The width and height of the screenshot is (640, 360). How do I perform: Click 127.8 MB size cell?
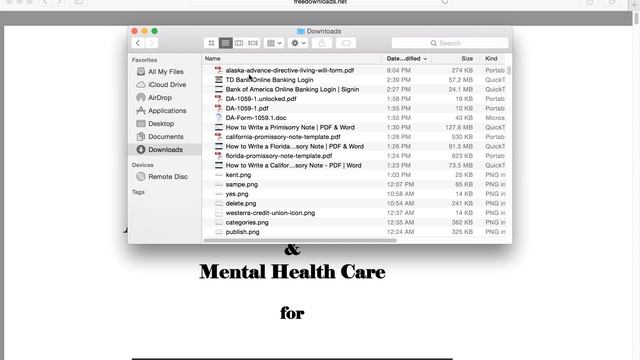(459, 127)
